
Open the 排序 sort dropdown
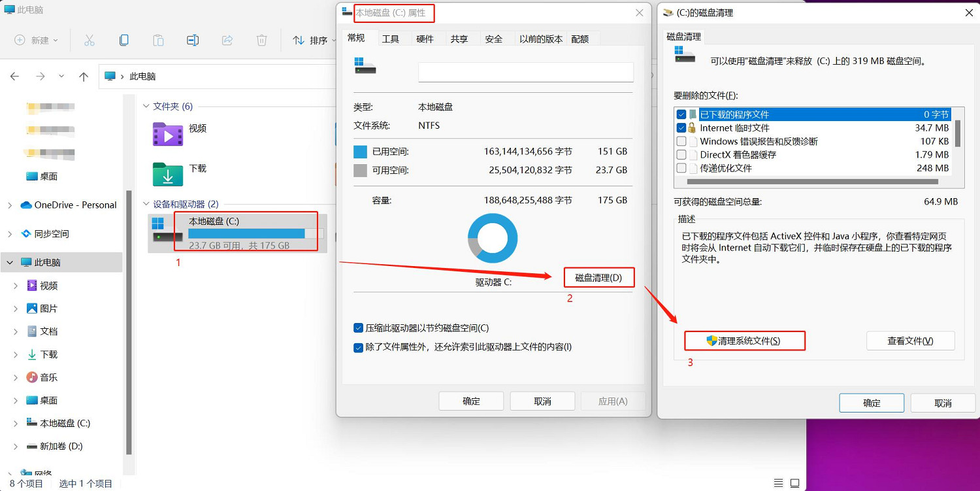tap(312, 41)
